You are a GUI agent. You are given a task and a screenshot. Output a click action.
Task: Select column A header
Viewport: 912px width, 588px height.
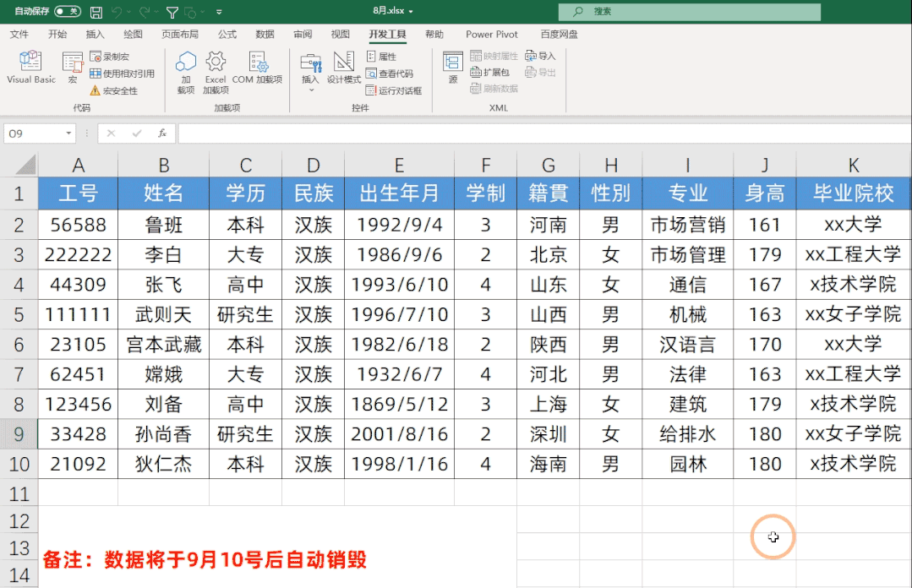coord(78,166)
